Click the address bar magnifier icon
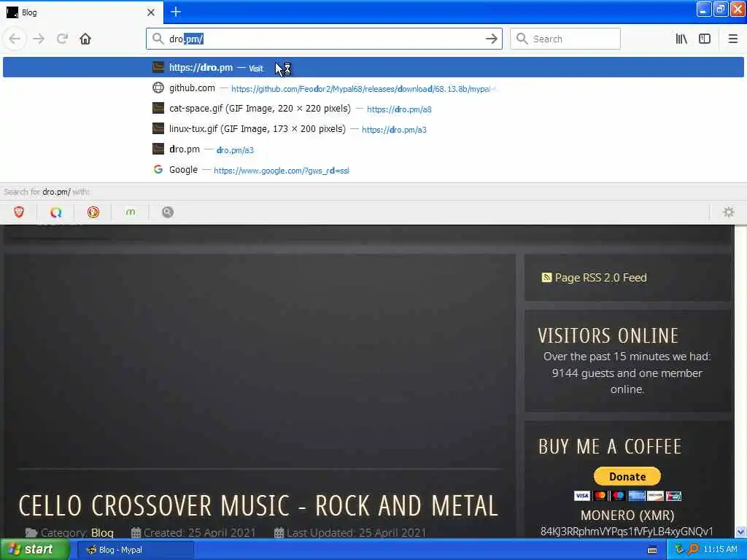This screenshot has height=560, width=747. click(x=158, y=39)
